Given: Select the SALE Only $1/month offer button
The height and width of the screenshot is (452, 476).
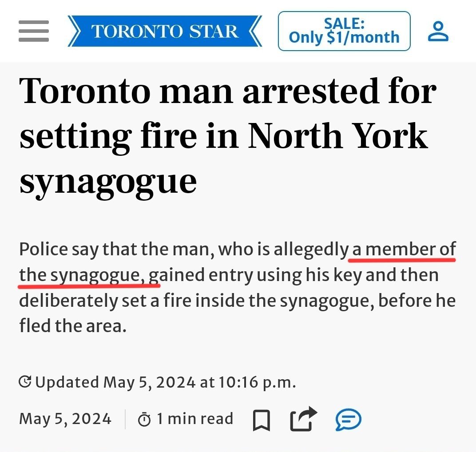Looking at the screenshot, I should tap(344, 31).
